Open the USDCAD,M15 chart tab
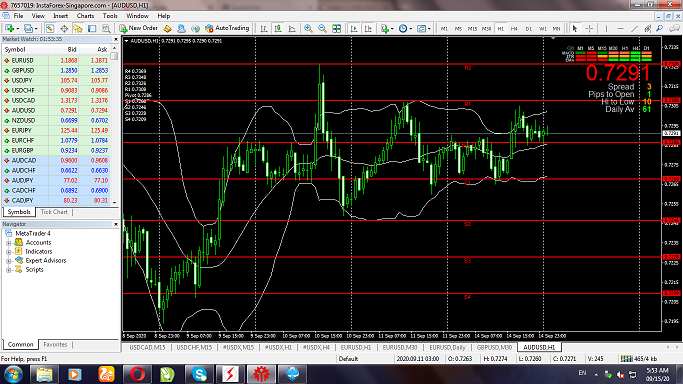This screenshot has height=384, width=683. (x=147, y=347)
